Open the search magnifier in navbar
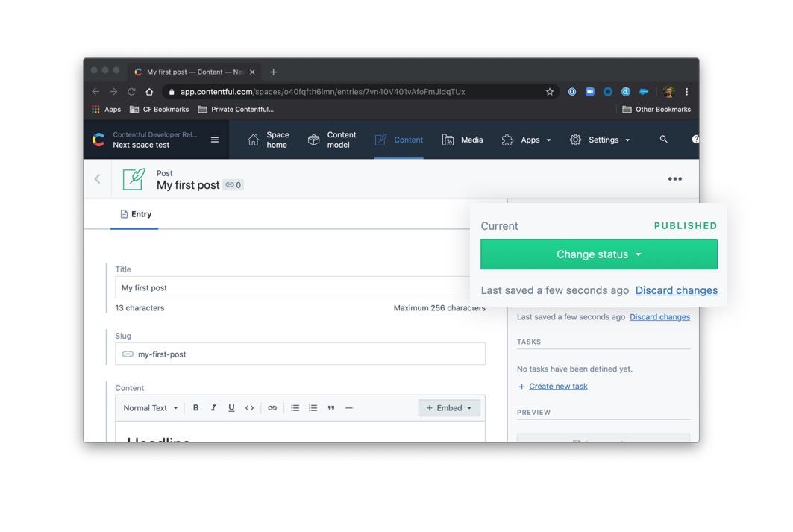Image resolution: width=793 pixels, height=532 pixels. coord(663,139)
